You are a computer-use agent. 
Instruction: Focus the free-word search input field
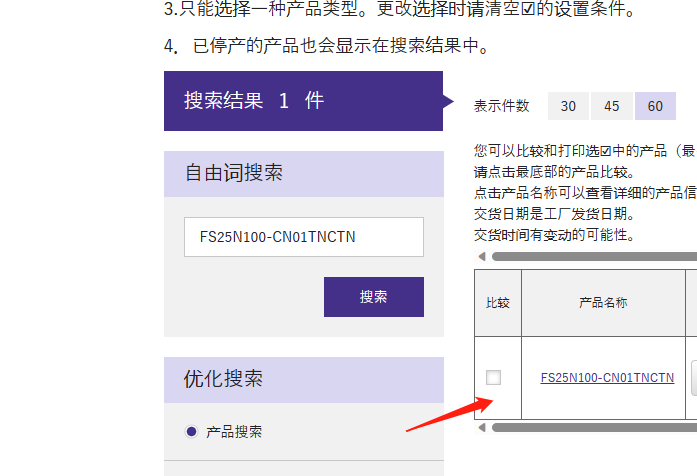303,237
